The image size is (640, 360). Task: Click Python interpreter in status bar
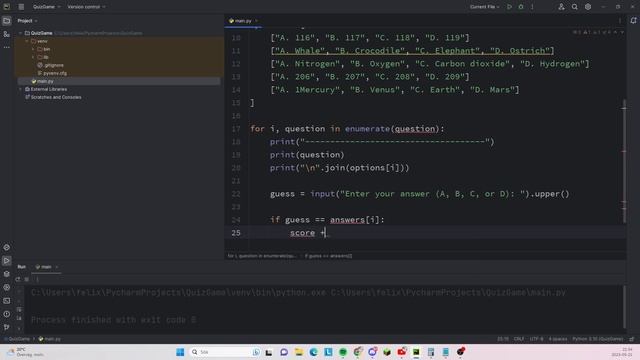click(598, 339)
